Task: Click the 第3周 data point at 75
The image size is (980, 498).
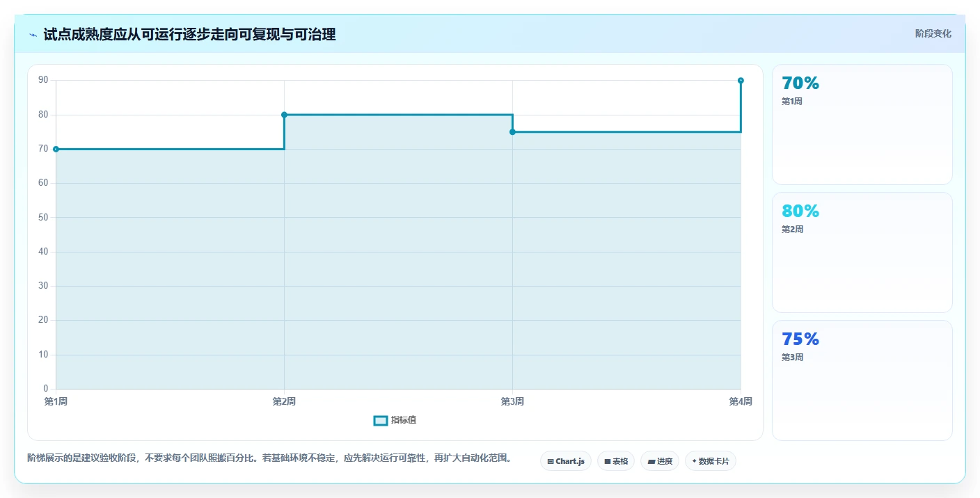Action: pyautogui.click(x=512, y=132)
